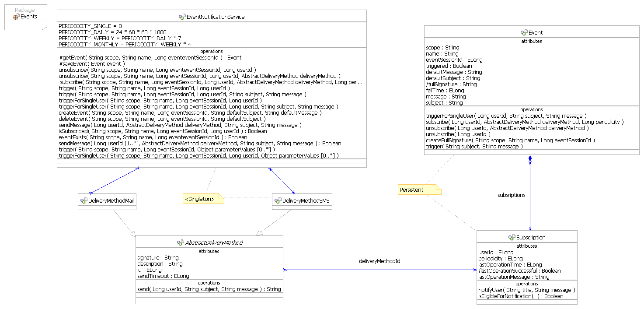Click the class icon next to Event title
This screenshot has width=644, height=309.
pos(524,32)
